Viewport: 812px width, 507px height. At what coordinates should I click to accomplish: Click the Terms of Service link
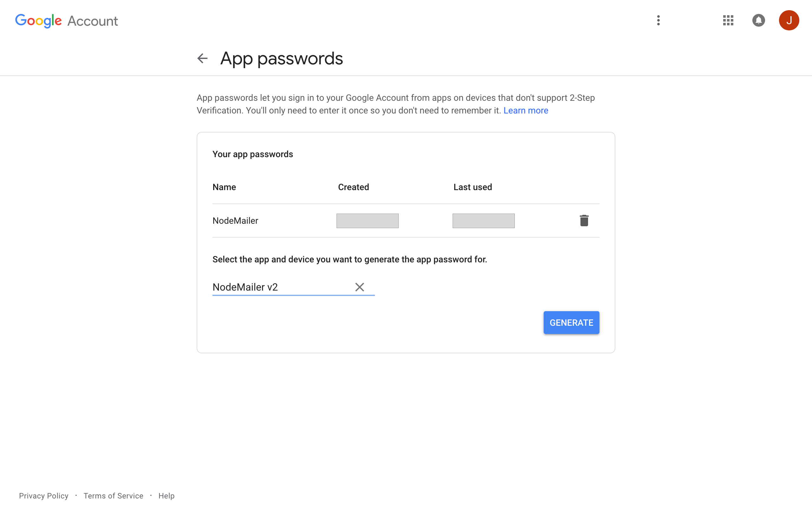[x=113, y=496]
